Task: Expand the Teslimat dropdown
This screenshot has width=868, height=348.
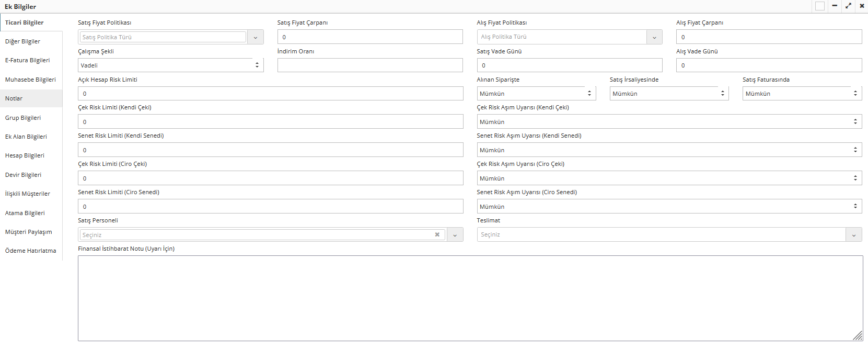Action: 853,235
